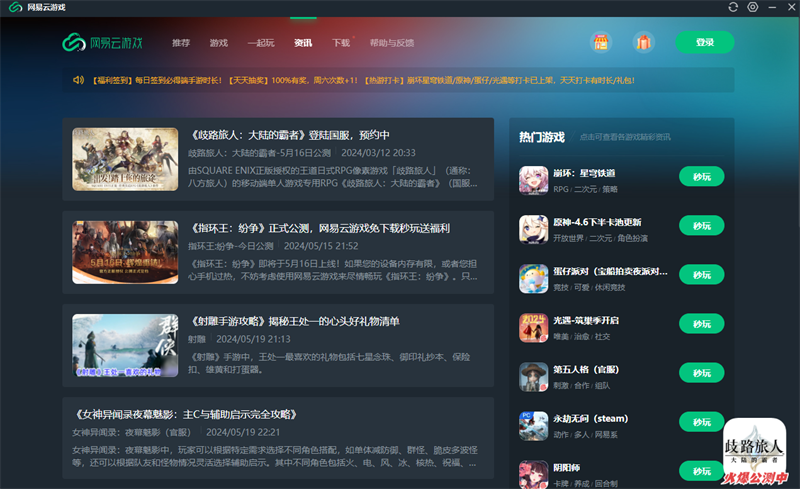Click the green 登录 button
800x489 pixels.
[x=705, y=42]
